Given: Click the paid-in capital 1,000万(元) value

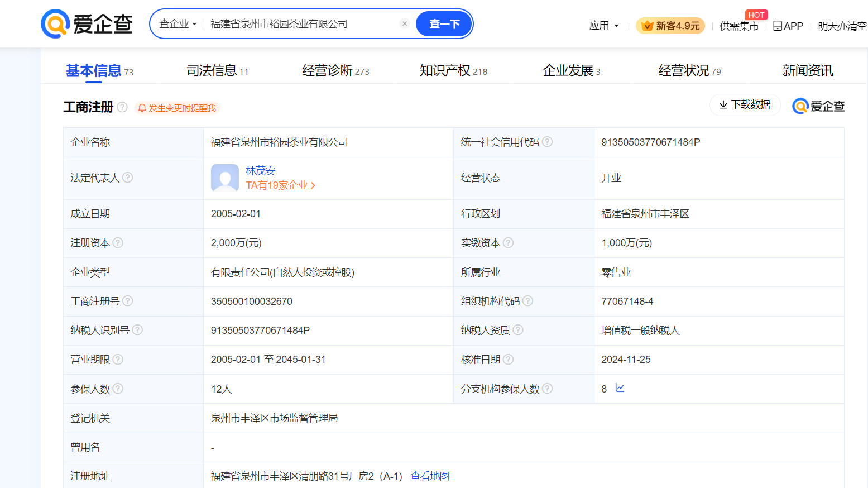Looking at the screenshot, I should pyautogui.click(x=626, y=243).
